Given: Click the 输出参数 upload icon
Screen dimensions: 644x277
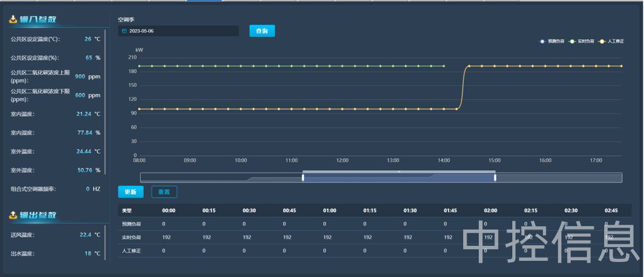Looking at the screenshot, I should [13, 215].
